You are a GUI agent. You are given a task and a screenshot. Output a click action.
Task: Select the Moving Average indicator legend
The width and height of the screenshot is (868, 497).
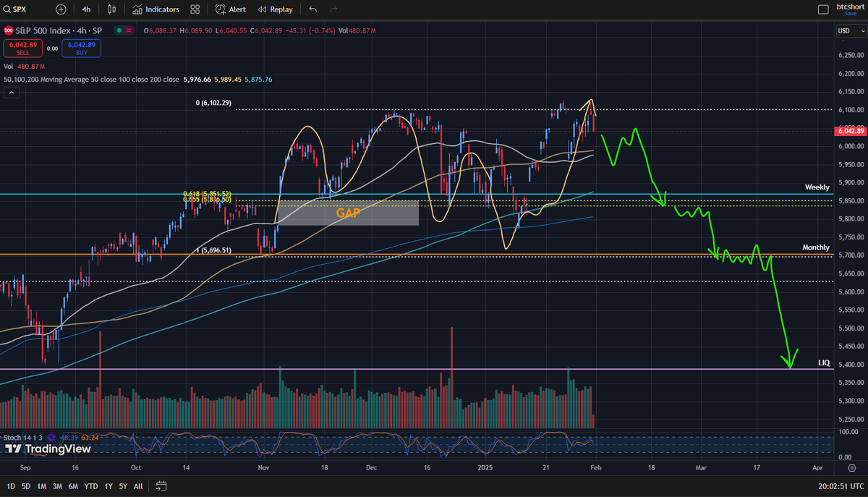pyautogui.click(x=91, y=80)
